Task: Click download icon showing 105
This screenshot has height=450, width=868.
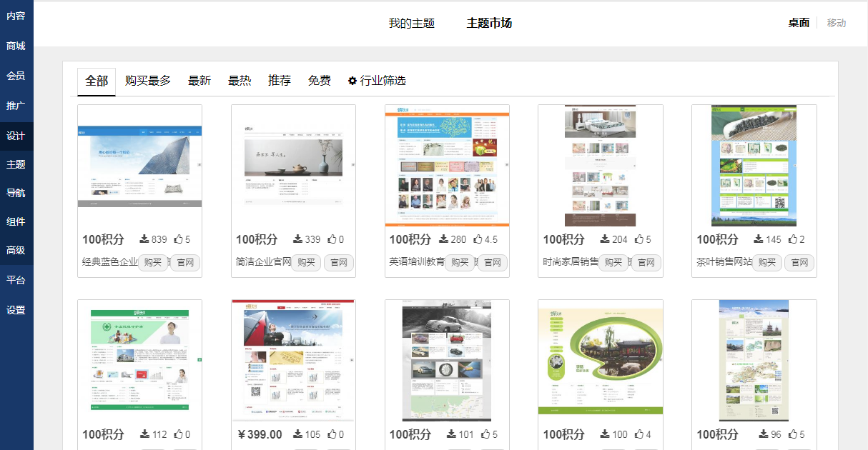Action: 297,434
